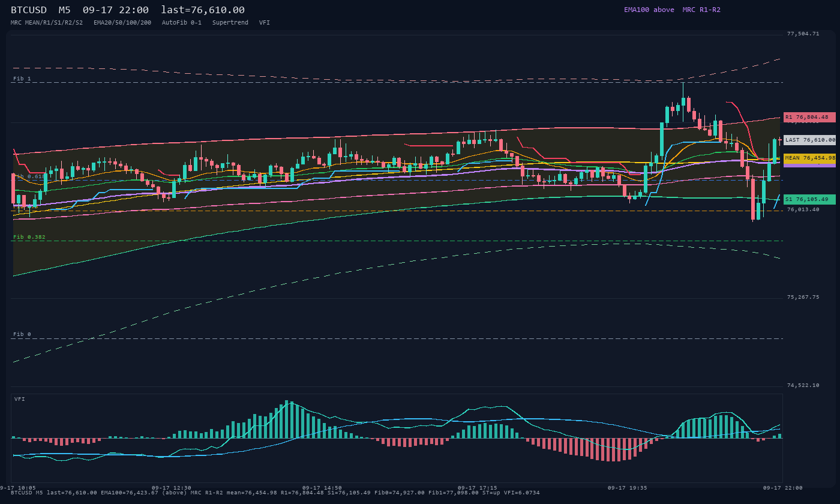
Task: Select the green Fib 0.382 level label
Action: click(x=29, y=237)
